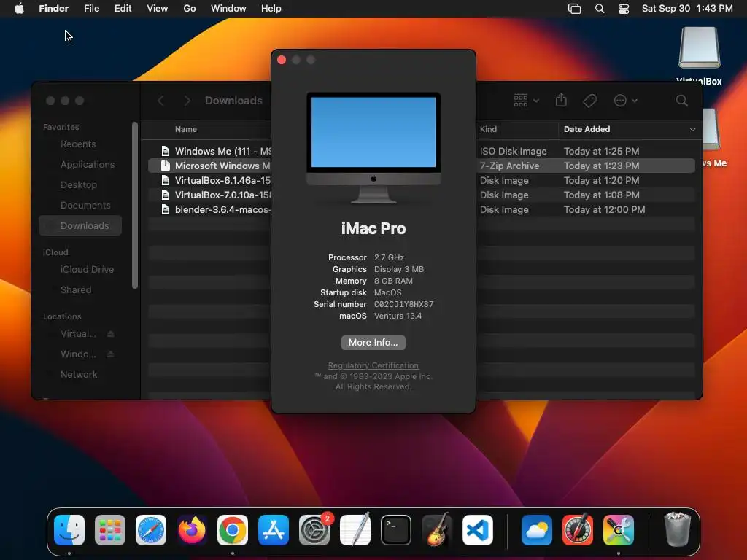Go forward in Finder window

[187, 101]
